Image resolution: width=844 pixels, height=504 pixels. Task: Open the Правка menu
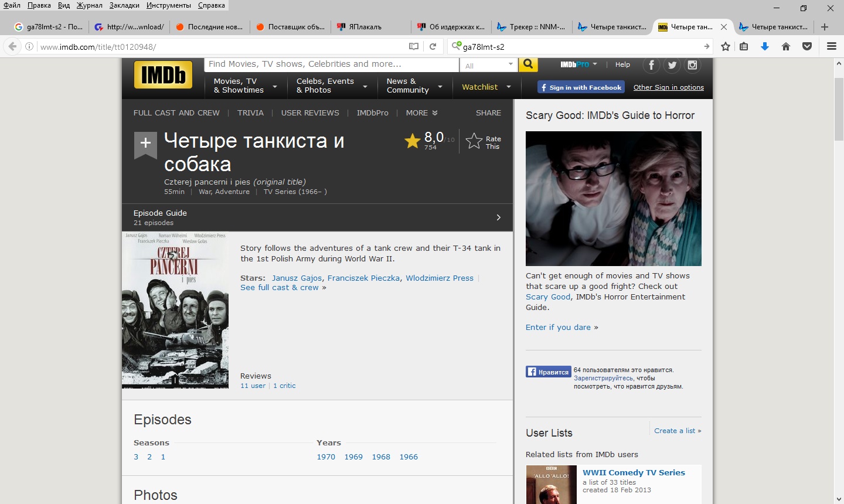pyautogui.click(x=39, y=5)
